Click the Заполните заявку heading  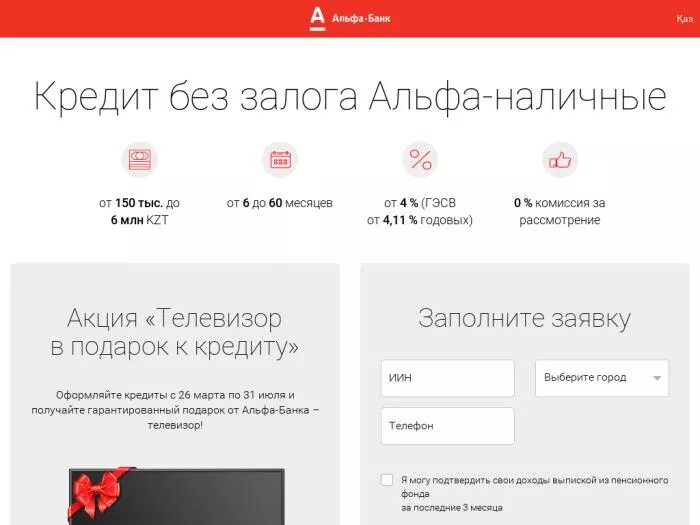point(525,318)
